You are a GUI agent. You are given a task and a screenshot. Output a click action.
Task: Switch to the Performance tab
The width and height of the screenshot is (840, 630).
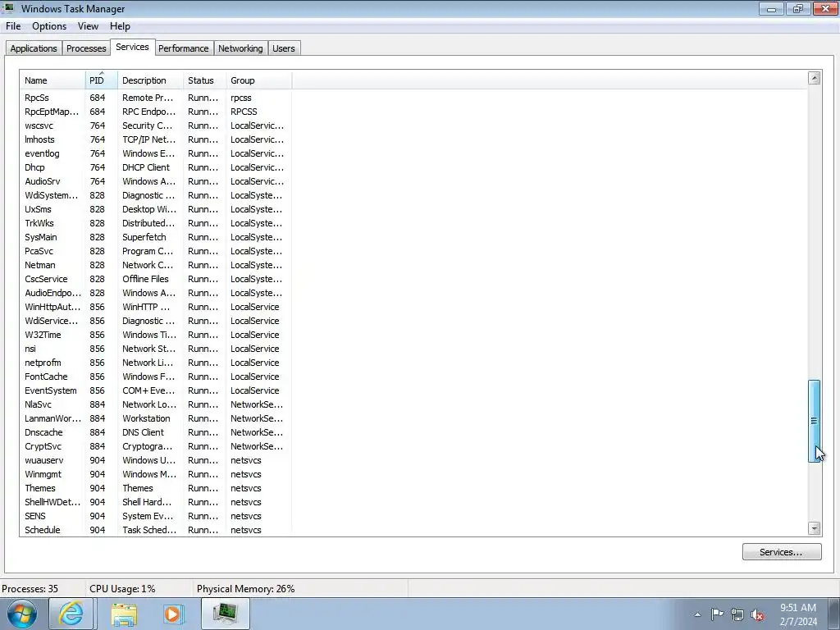point(183,48)
